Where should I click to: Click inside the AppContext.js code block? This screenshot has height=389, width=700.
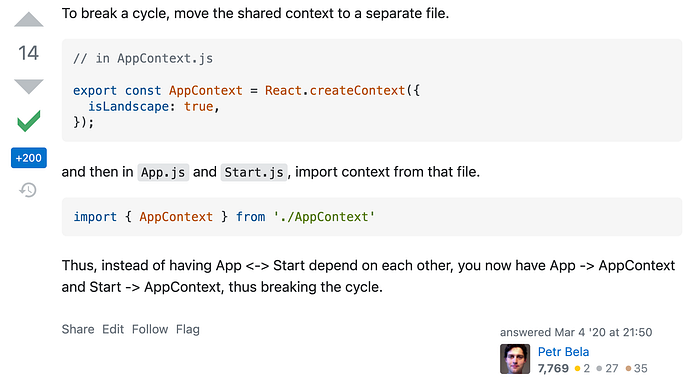[x=372, y=90]
